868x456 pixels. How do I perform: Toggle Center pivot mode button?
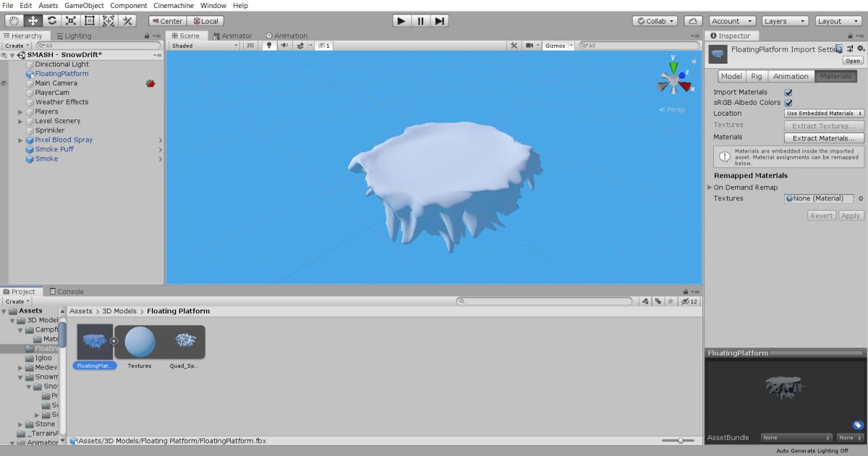167,21
